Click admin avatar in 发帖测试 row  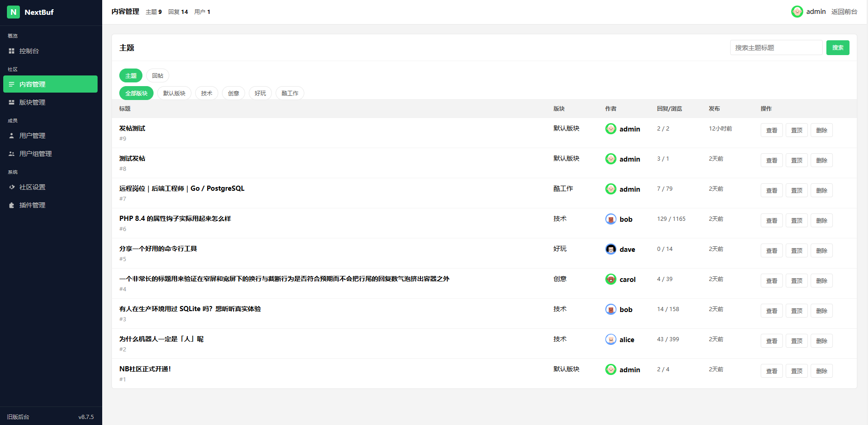tap(610, 129)
